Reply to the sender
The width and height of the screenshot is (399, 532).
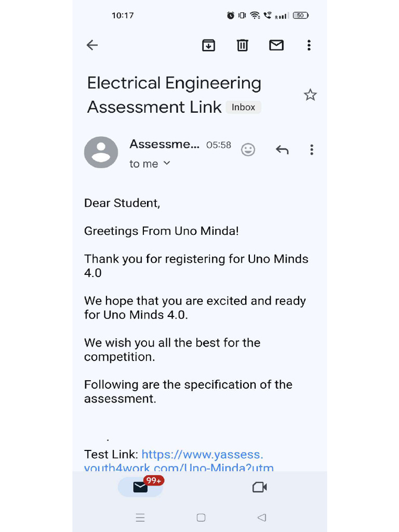pos(282,150)
